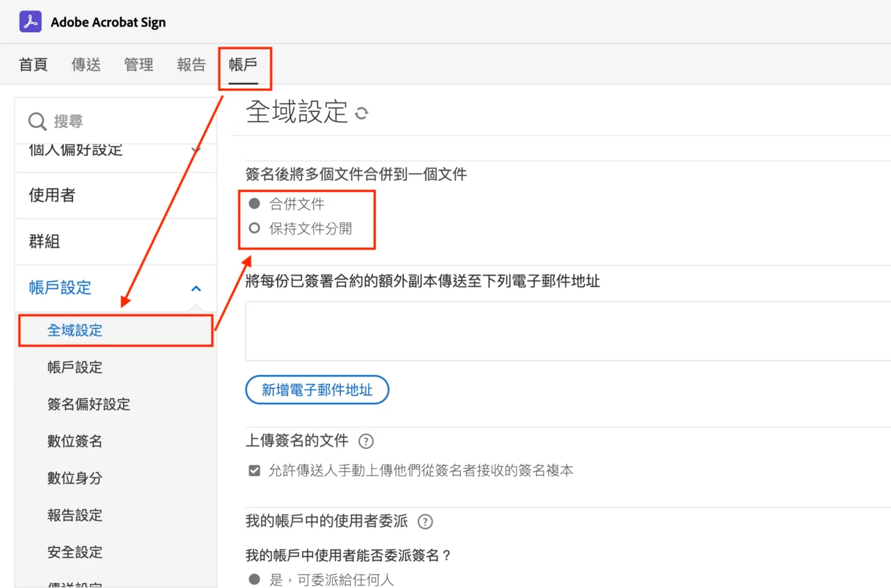
Task: Click the extra copy email address box
Action: click(x=568, y=331)
